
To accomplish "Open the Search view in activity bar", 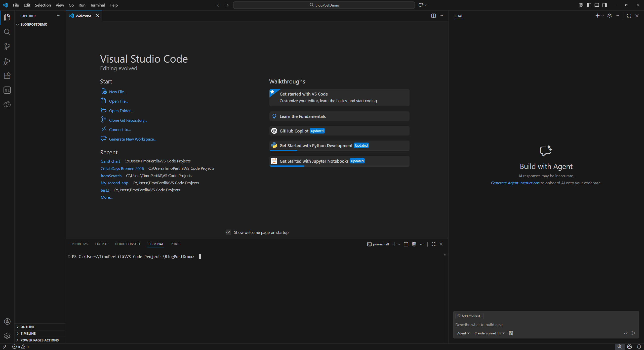I will [7, 32].
